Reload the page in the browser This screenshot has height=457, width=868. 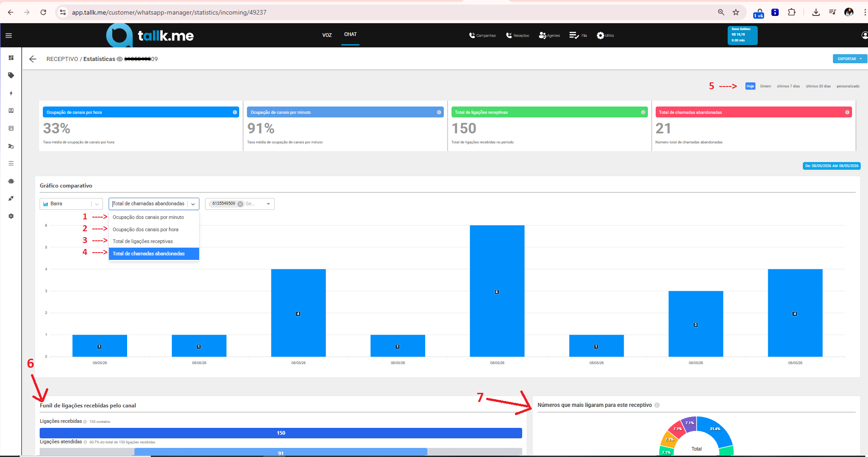pos(43,12)
